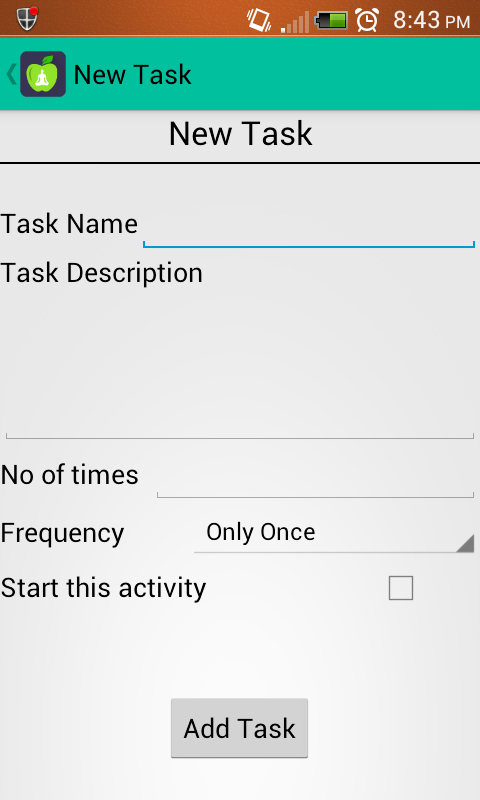Focus the Task Name input field
This screenshot has height=800, width=480.
tap(309, 226)
